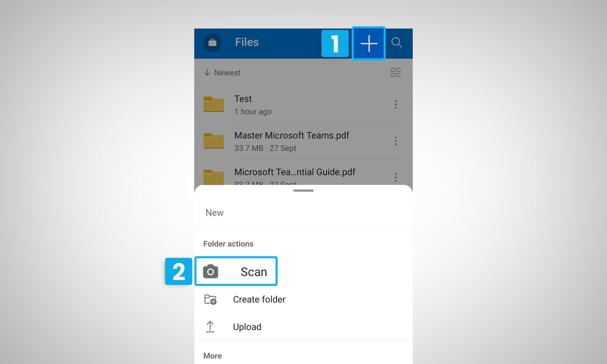Click the Scan camera icon
Image resolution: width=607 pixels, height=364 pixels.
point(210,271)
